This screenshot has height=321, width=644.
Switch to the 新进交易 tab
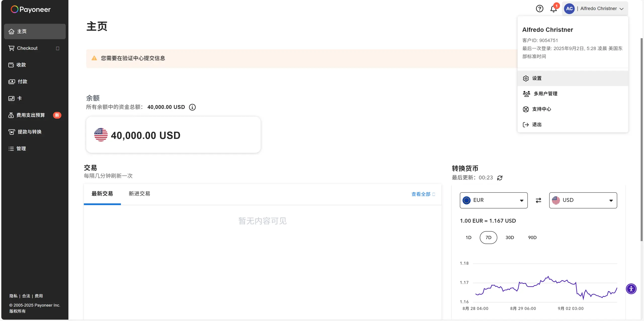[x=139, y=194]
